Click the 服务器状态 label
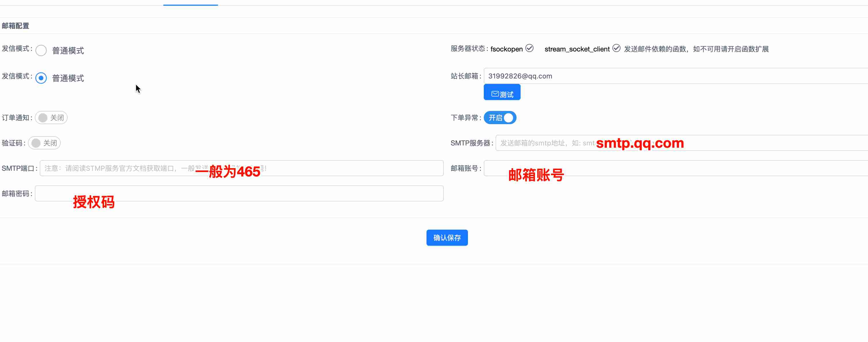Viewport: 868px width, 342px height. [x=468, y=49]
